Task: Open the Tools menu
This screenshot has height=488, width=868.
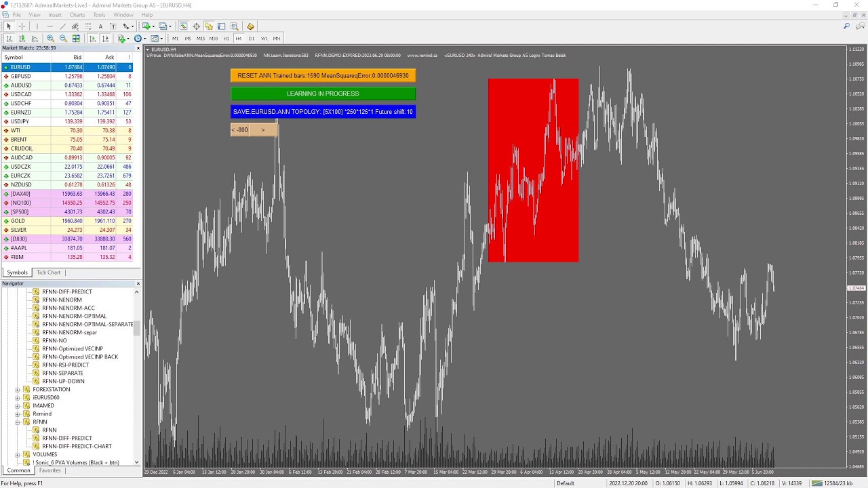Action: coord(99,15)
